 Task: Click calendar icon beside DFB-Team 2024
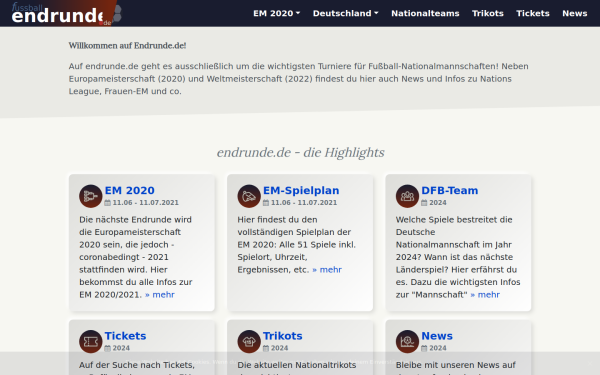(424, 203)
